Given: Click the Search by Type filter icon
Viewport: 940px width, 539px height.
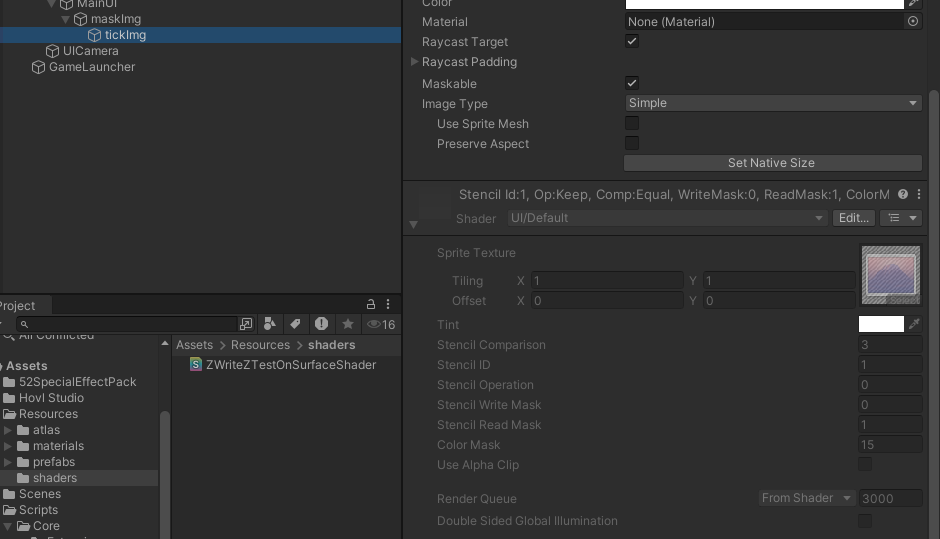Looking at the screenshot, I should [270, 324].
